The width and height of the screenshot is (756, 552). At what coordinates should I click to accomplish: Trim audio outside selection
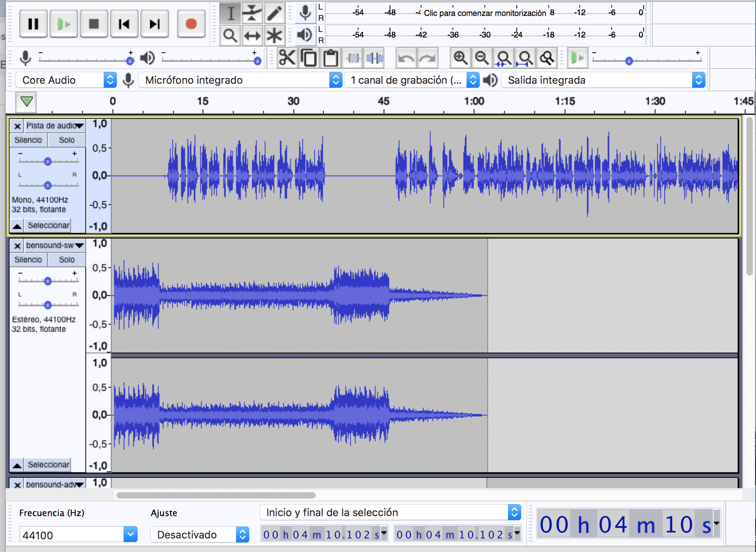(352, 58)
